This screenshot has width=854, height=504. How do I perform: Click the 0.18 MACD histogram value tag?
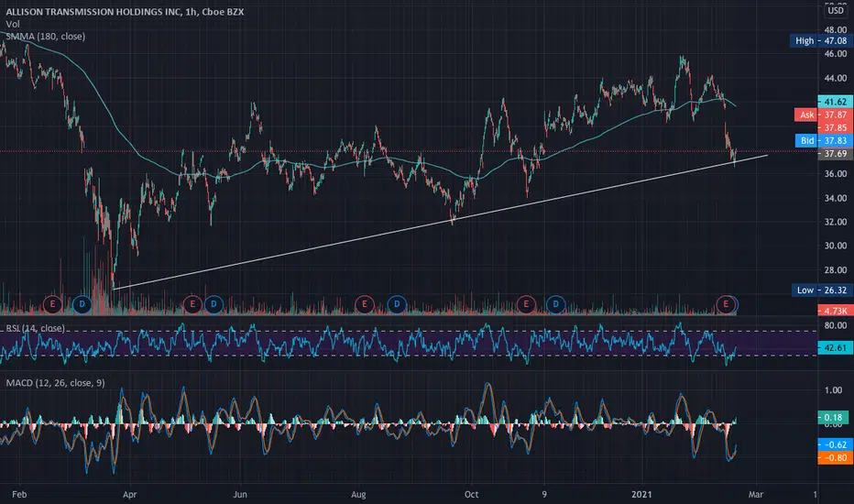pos(833,417)
